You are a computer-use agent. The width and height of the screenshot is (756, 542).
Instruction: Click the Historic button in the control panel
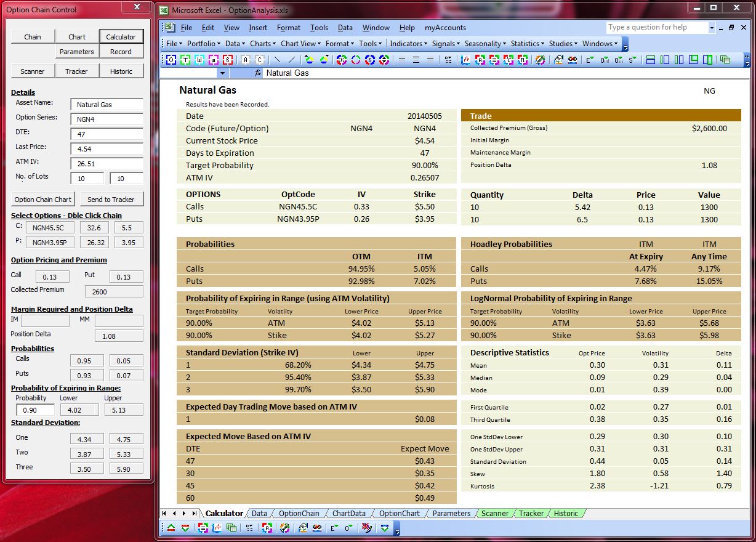point(121,71)
